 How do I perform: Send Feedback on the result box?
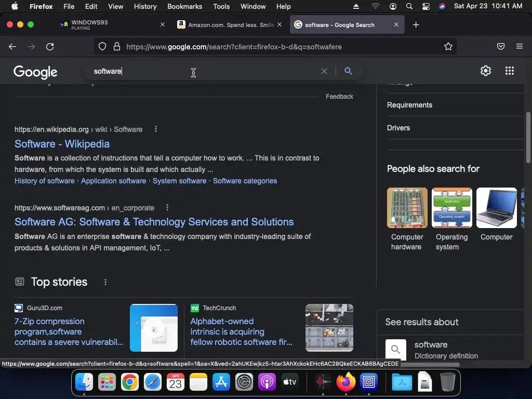tap(339, 96)
